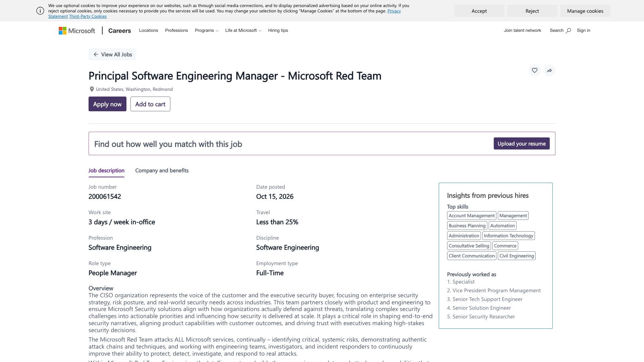
Task: Click the cookie notice info icon
Action: [40, 11]
